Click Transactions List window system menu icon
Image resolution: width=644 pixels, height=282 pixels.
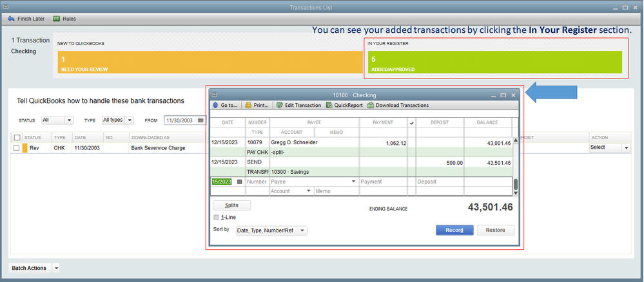(x=5, y=7)
